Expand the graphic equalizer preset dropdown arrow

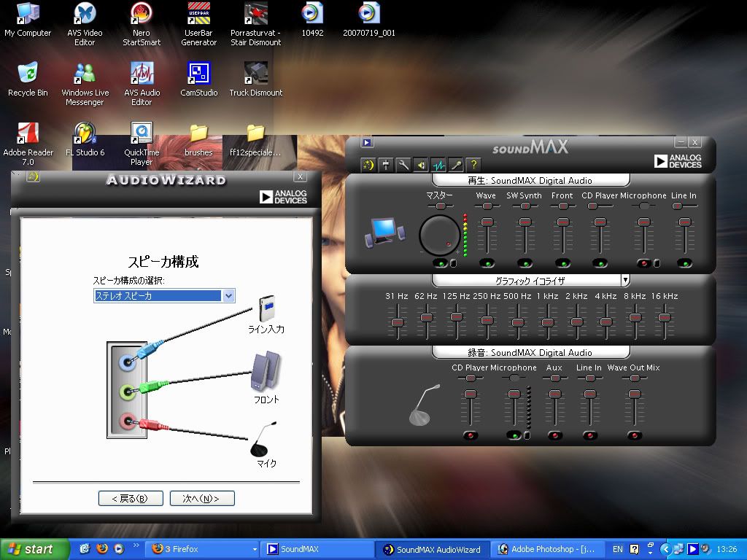tap(625, 280)
